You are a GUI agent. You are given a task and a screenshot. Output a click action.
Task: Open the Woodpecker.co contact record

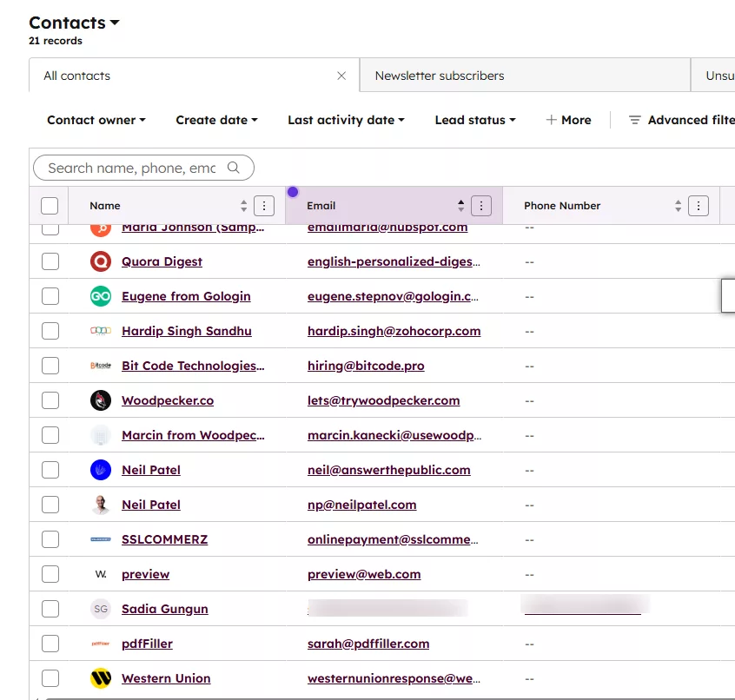168,400
